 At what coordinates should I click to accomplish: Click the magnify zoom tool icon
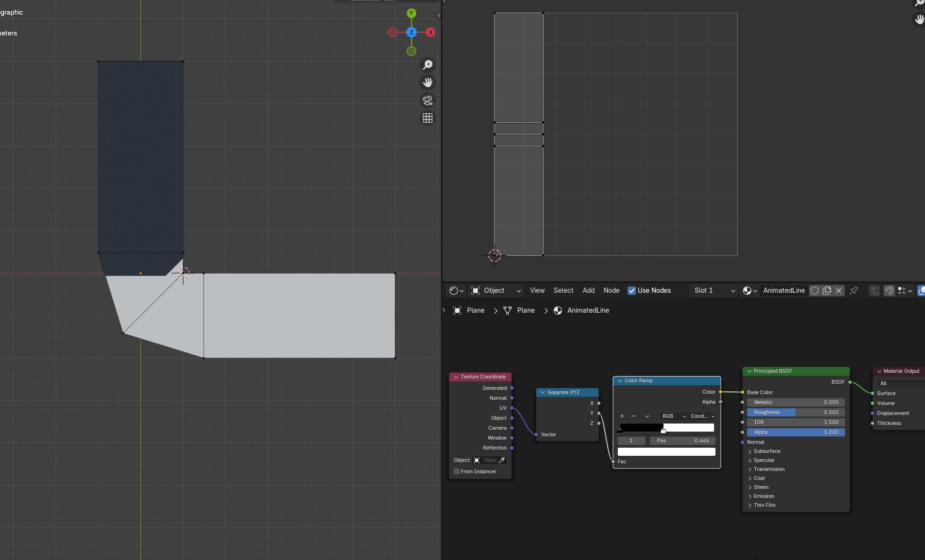pos(427,64)
